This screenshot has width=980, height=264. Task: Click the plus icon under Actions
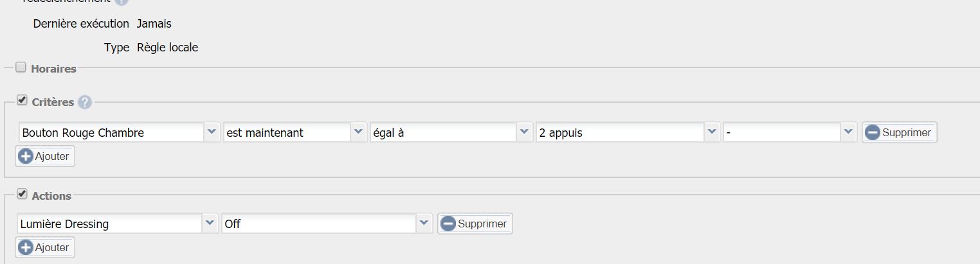pos(26,247)
